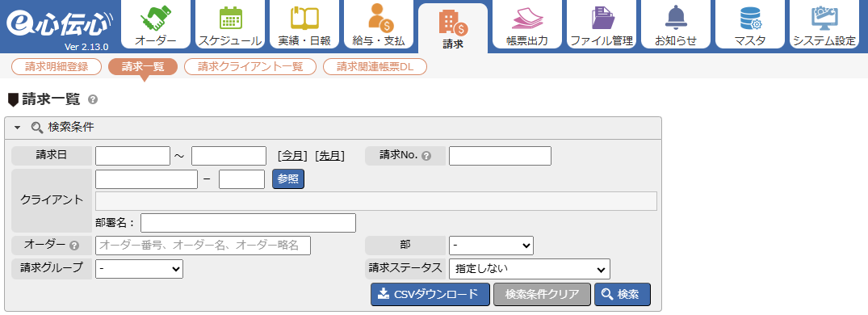Click the grey client name display field
The width and height of the screenshot is (868, 315).
pyautogui.click(x=376, y=201)
